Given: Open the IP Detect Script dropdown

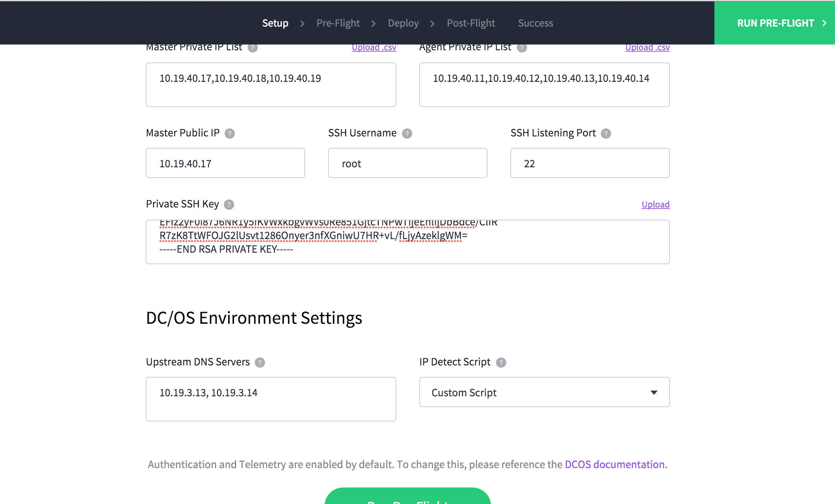Looking at the screenshot, I should (x=544, y=392).
